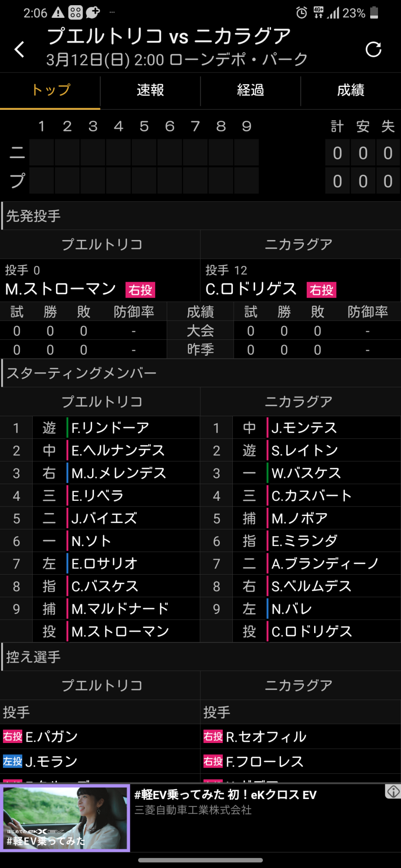Screen dimensions: 401x868
Task: Tap the battery status icon
Action: [374, 13]
